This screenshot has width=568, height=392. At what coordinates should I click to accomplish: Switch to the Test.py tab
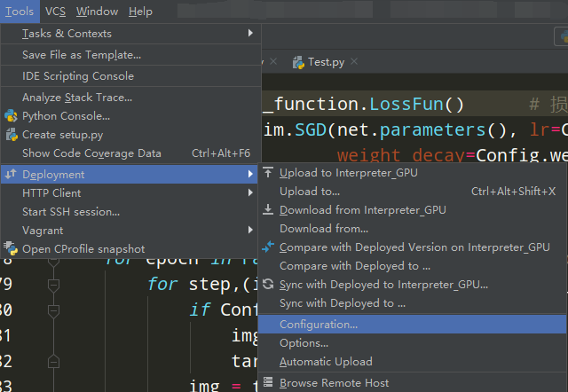pyautogui.click(x=325, y=62)
